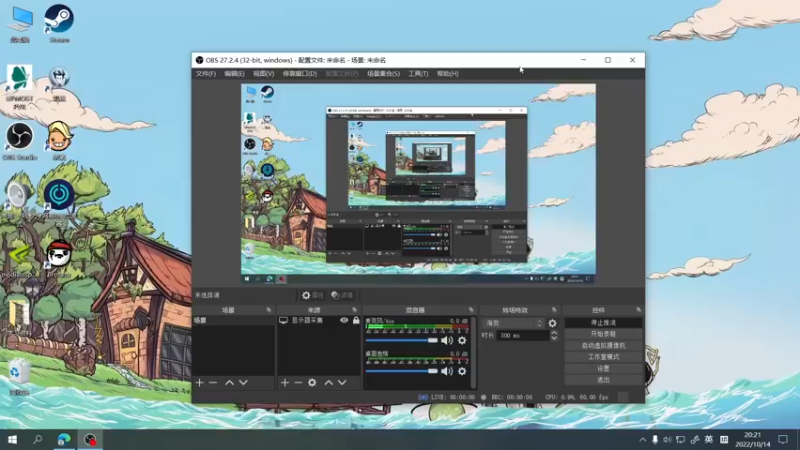Expand the hidden system tray icons chevron

tap(642, 439)
